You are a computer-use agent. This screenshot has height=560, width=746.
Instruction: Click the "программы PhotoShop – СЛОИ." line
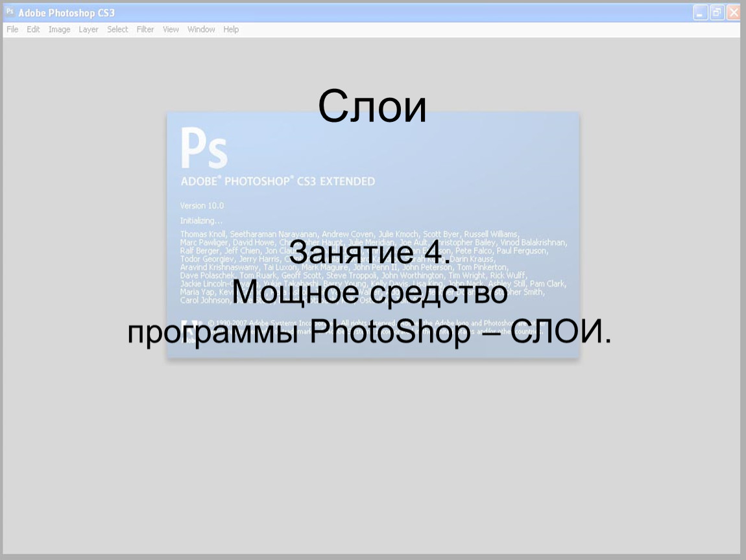(370, 331)
